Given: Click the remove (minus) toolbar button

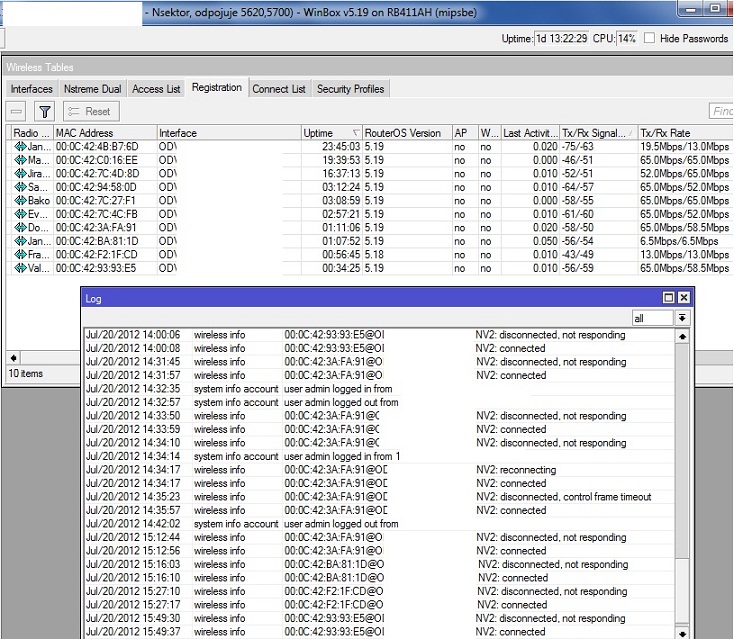Looking at the screenshot, I should (16, 111).
